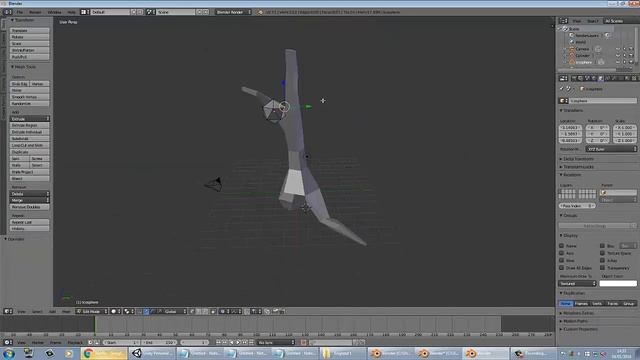Jump to the timeline start frame
Image resolution: width=640 pixels, height=360 pixels.
[x=218, y=342]
